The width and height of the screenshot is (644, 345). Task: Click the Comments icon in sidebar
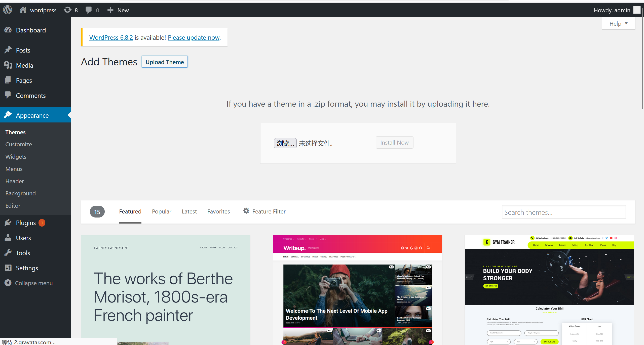click(8, 95)
